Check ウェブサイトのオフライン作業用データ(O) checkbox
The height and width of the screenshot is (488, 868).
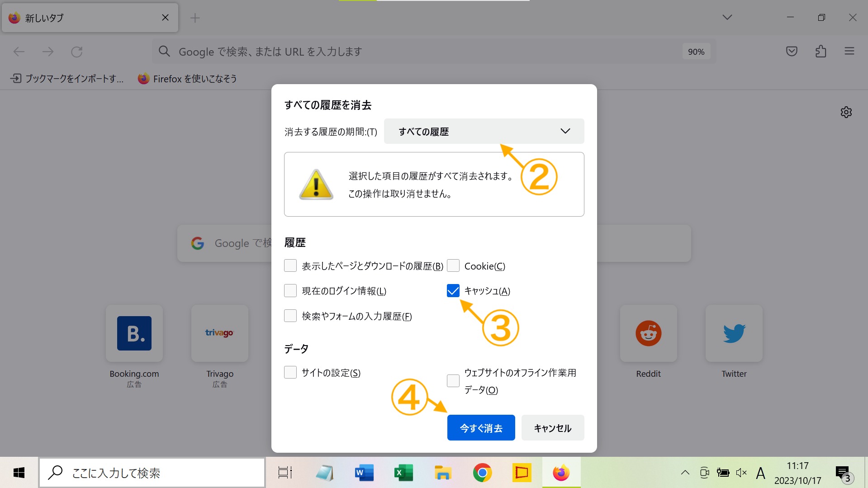point(453,381)
